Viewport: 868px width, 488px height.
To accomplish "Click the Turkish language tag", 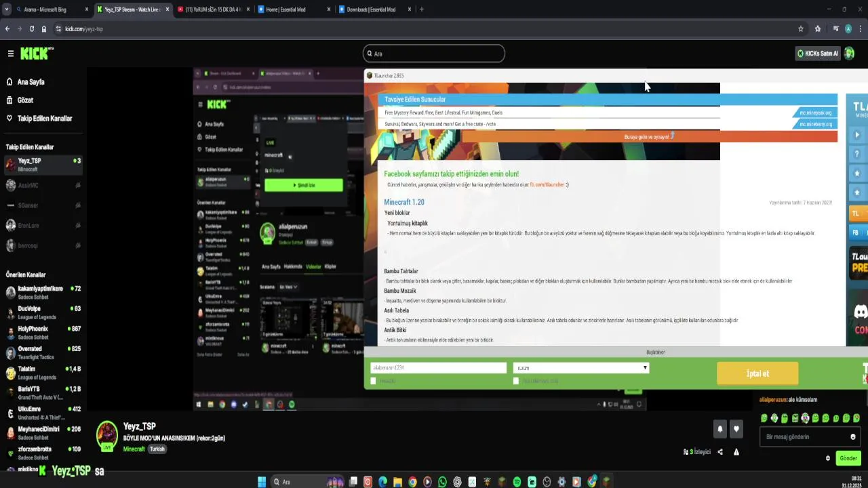I will tap(157, 449).
